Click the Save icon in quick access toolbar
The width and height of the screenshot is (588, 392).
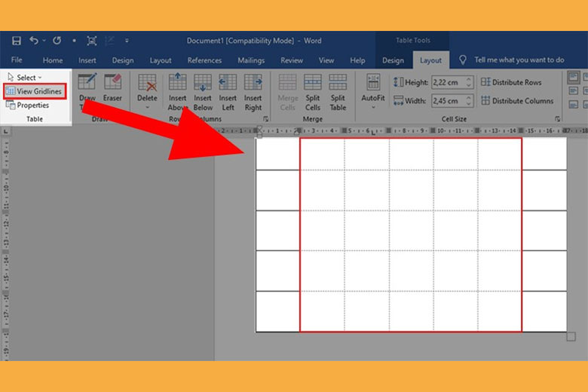point(16,41)
